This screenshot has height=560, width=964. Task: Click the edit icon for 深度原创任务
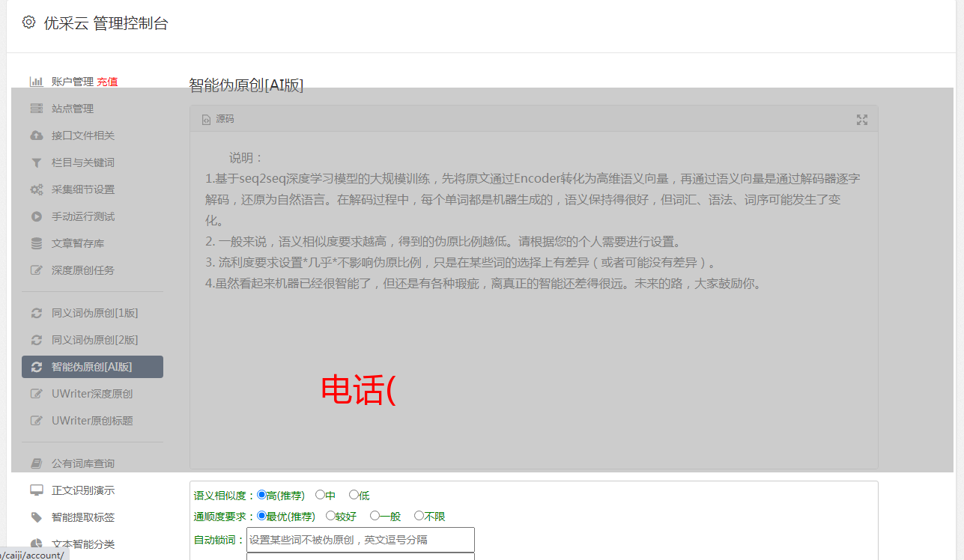[x=36, y=270]
